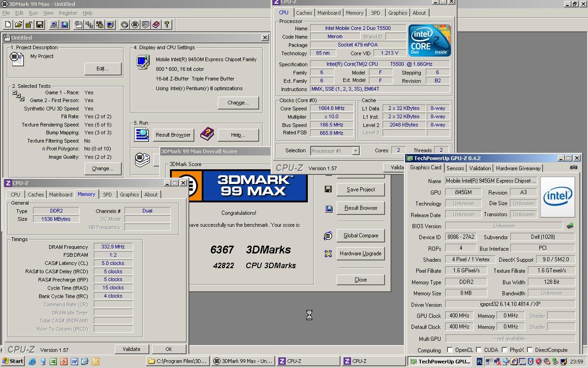Click the New project toolbar icon
This screenshot has height=368, width=588.
click(8, 24)
